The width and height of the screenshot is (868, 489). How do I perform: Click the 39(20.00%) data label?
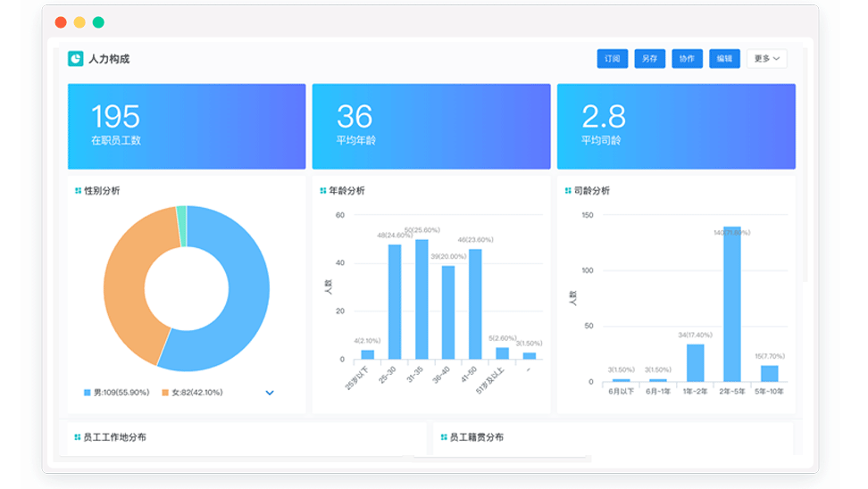(x=448, y=257)
